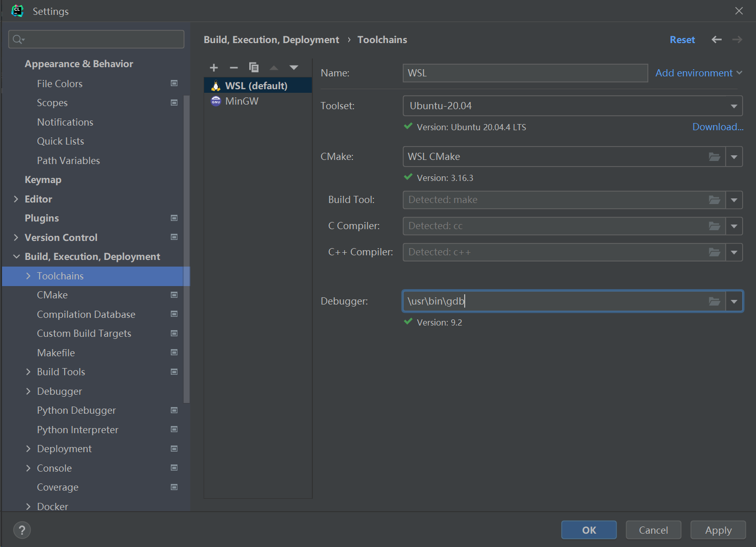Open the C++ Compiler dropdown arrow
The width and height of the screenshot is (756, 547).
(x=734, y=252)
